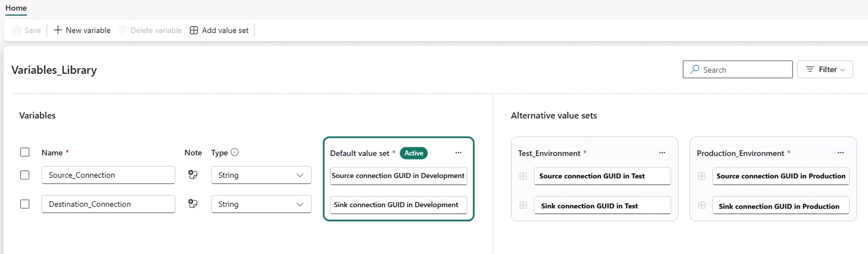
Task: Check the Source_Connection row checkbox
Action: tap(25, 175)
